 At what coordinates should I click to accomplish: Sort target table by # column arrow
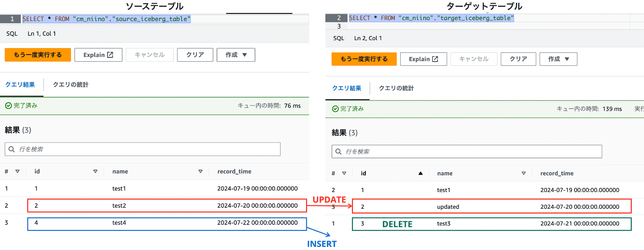tap(344, 173)
